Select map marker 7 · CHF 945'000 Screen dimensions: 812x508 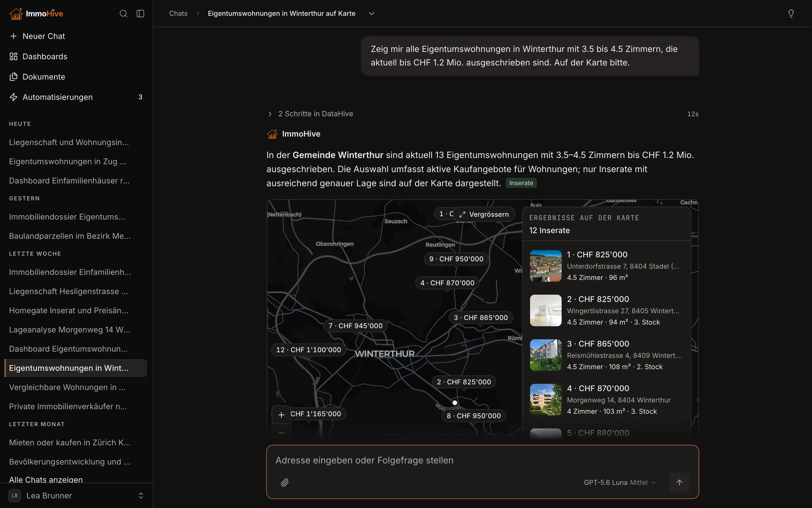356,326
